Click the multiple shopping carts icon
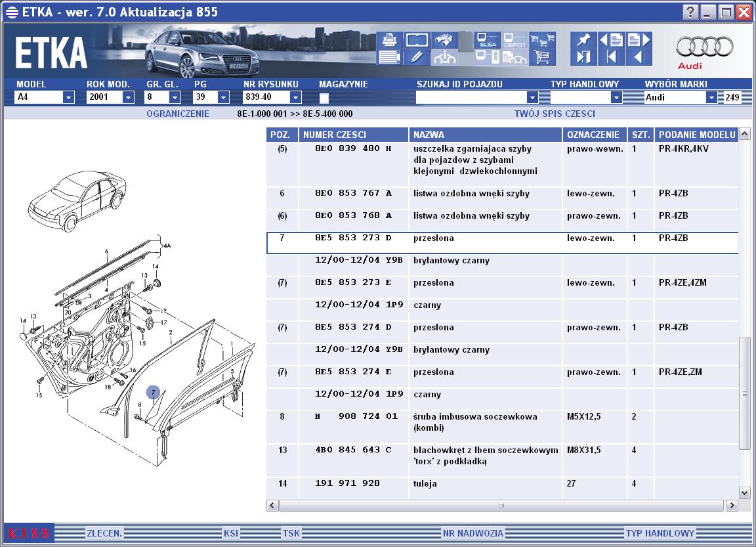 (543, 40)
